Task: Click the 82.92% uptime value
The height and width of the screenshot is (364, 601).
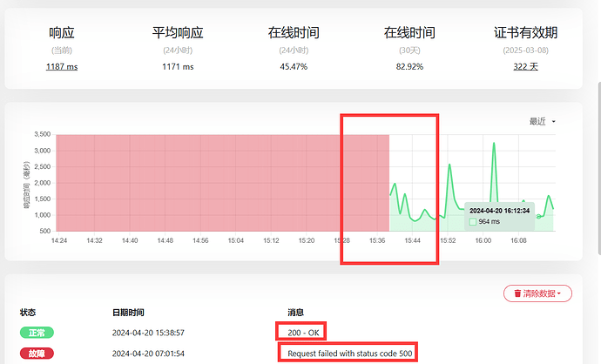Action: [x=409, y=67]
